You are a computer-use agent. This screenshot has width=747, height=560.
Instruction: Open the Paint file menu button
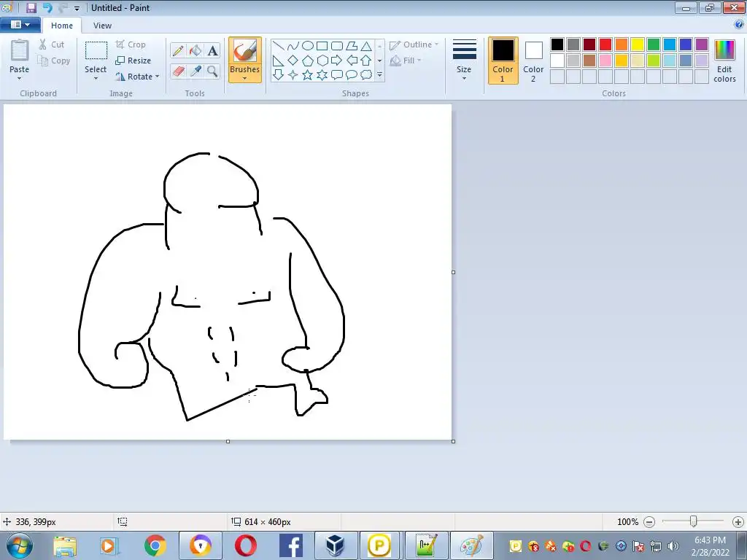20,25
